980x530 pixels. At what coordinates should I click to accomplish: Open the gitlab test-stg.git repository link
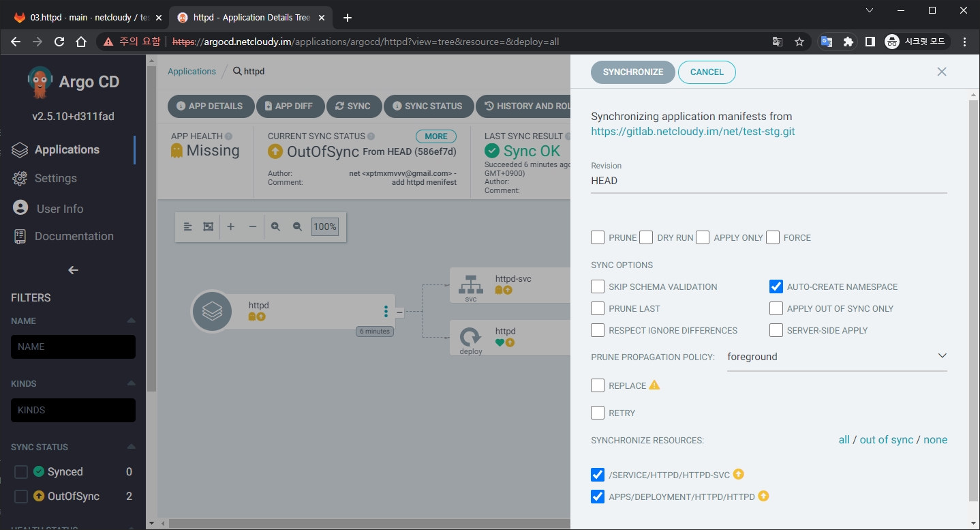pos(693,131)
